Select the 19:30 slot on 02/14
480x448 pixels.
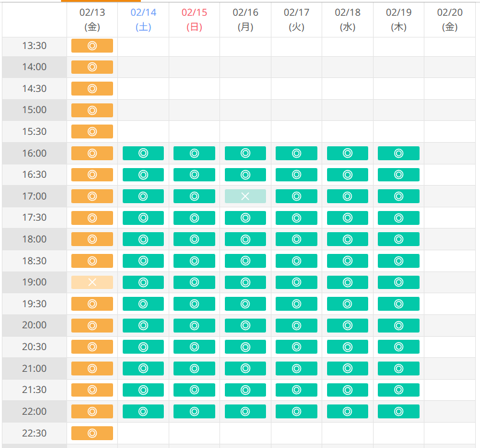point(143,304)
